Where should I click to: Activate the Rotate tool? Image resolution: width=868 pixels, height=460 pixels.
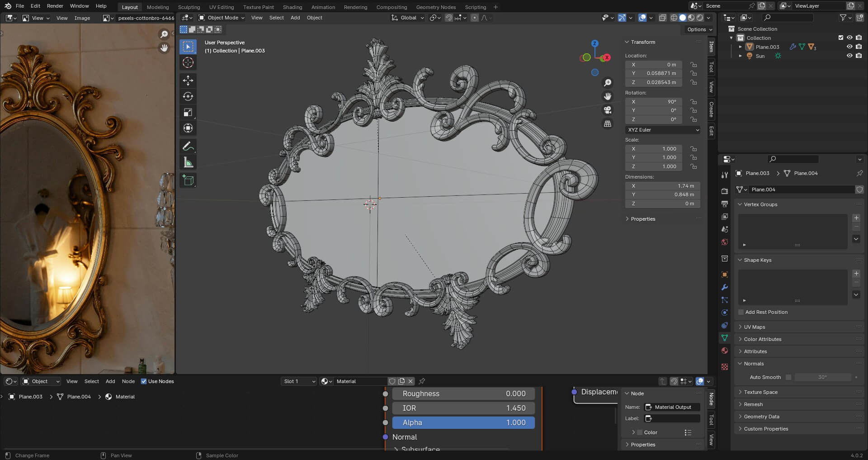pos(188,96)
